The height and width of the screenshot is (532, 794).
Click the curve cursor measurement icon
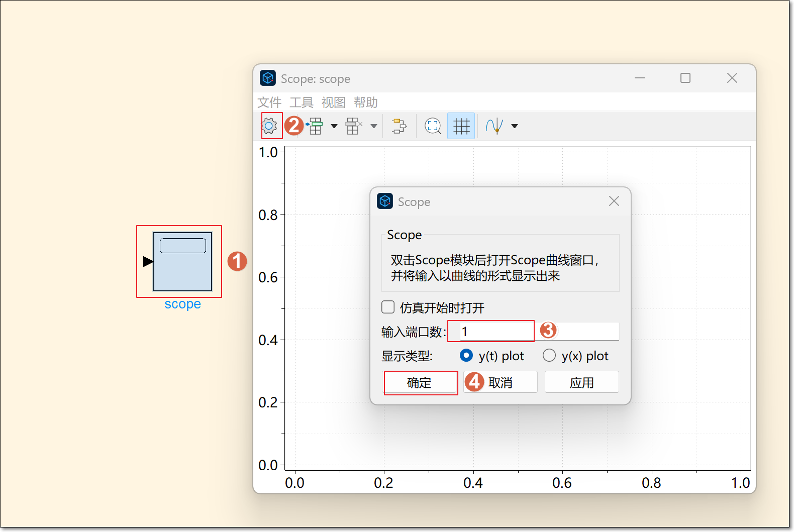(x=495, y=126)
